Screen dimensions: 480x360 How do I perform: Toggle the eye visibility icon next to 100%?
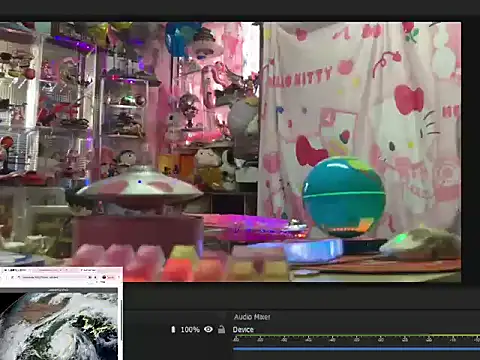[208, 329]
